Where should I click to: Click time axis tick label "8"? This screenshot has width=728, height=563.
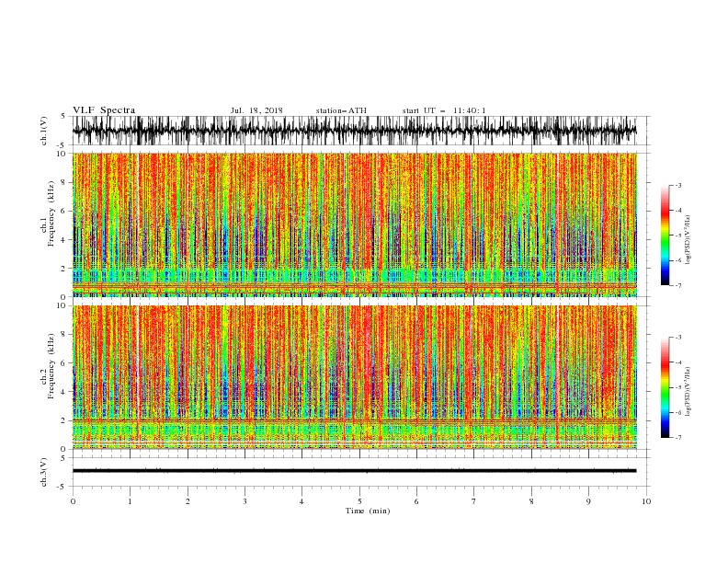(531, 501)
